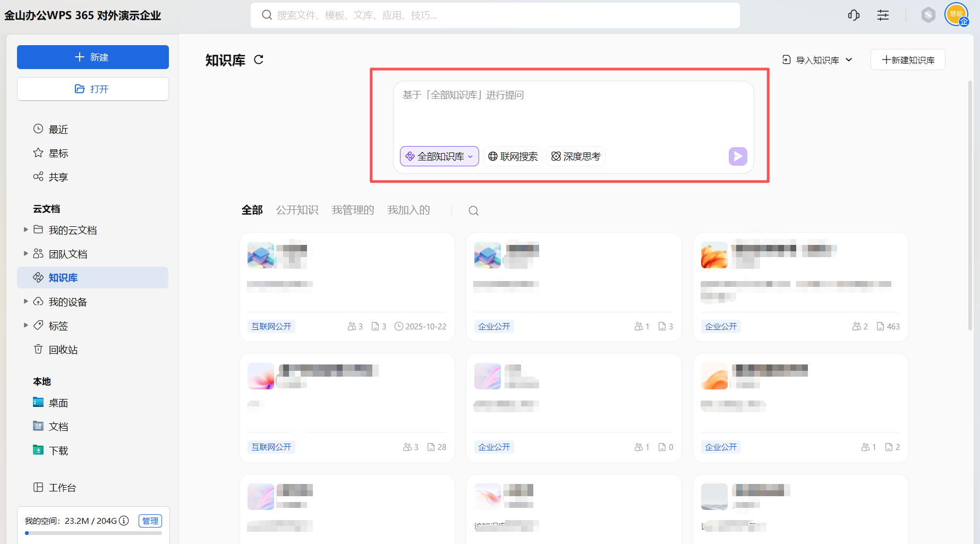This screenshot has width=980, height=544.
Task: Expand 我的设备 tree arrow
Action: click(x=25, y=301)
